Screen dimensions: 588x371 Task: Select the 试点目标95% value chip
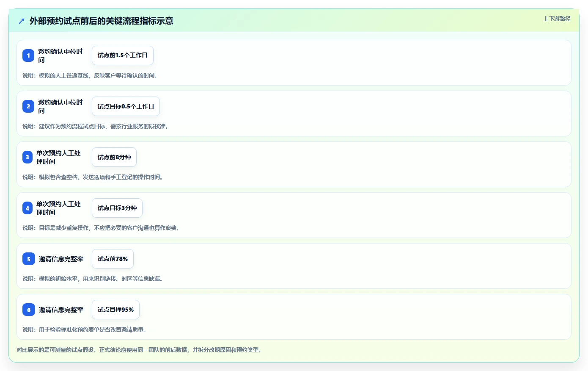coord(115,310)
